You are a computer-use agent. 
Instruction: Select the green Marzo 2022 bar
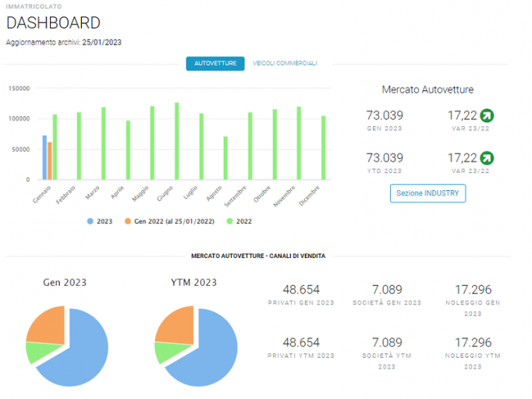coord(104,143)
